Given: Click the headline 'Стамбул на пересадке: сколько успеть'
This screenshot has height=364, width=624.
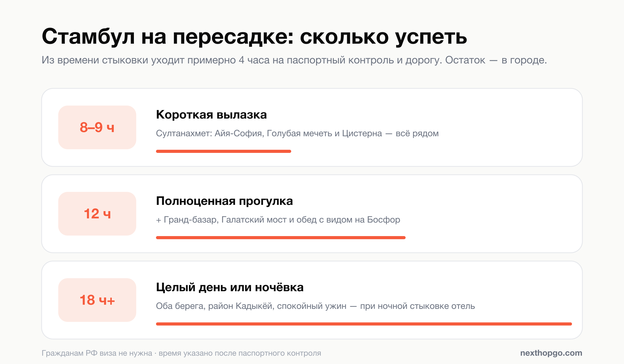Looking at the screenshot, I should (x=254, y=37).
